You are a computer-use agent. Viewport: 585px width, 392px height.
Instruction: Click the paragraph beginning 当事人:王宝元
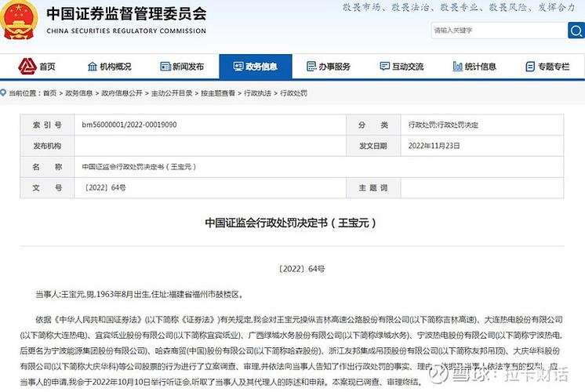[x=140, y=294]
